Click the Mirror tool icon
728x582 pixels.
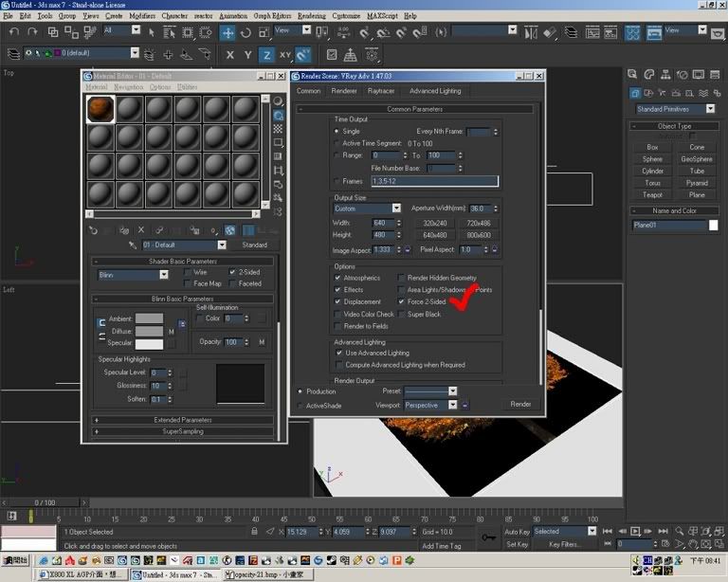tap(531, 32)
